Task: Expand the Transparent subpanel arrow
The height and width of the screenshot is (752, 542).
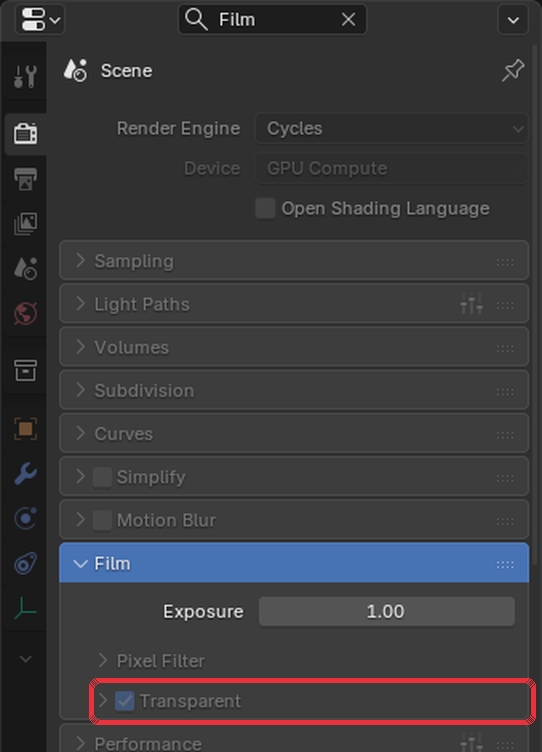Action: [103, 701]
